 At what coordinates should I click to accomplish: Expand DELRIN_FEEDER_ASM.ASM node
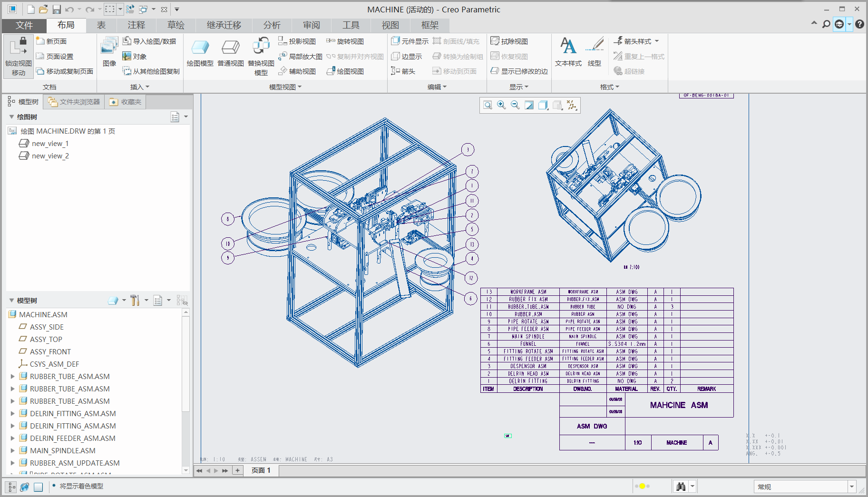pos(13,438)
